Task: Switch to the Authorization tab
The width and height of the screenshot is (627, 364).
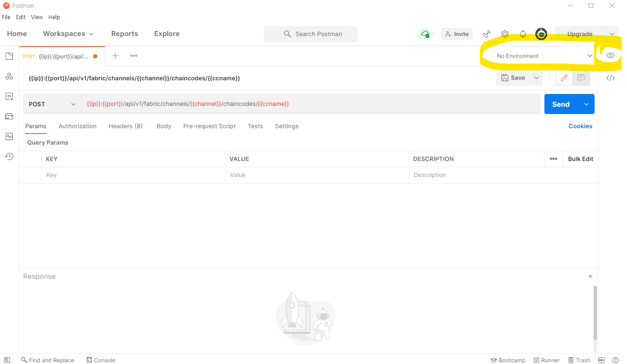Action: coord(78,126)
